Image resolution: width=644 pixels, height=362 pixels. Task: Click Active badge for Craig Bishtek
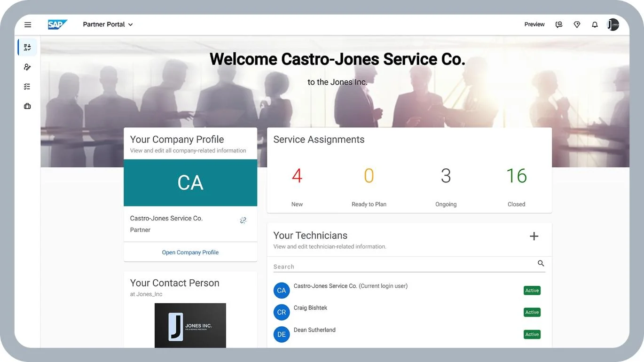coord(532,312)
